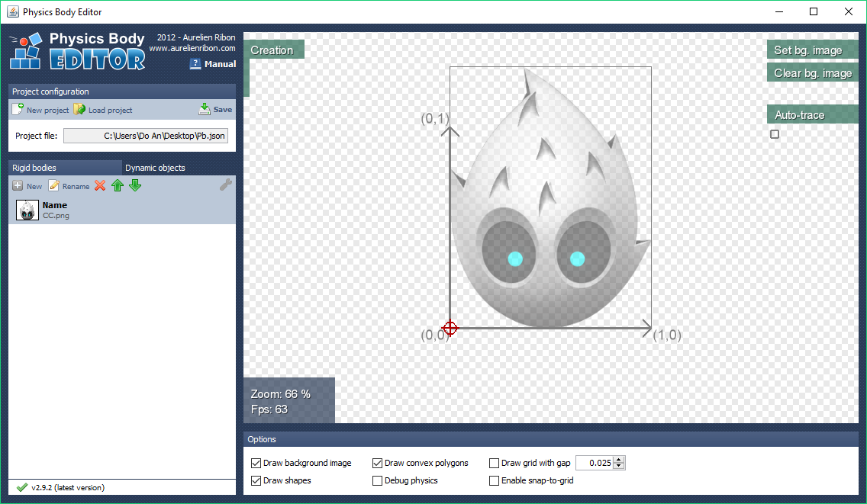This screenshot has width=867, height=504.
Task: Click the Rename button label
Action: click(76, 186)
